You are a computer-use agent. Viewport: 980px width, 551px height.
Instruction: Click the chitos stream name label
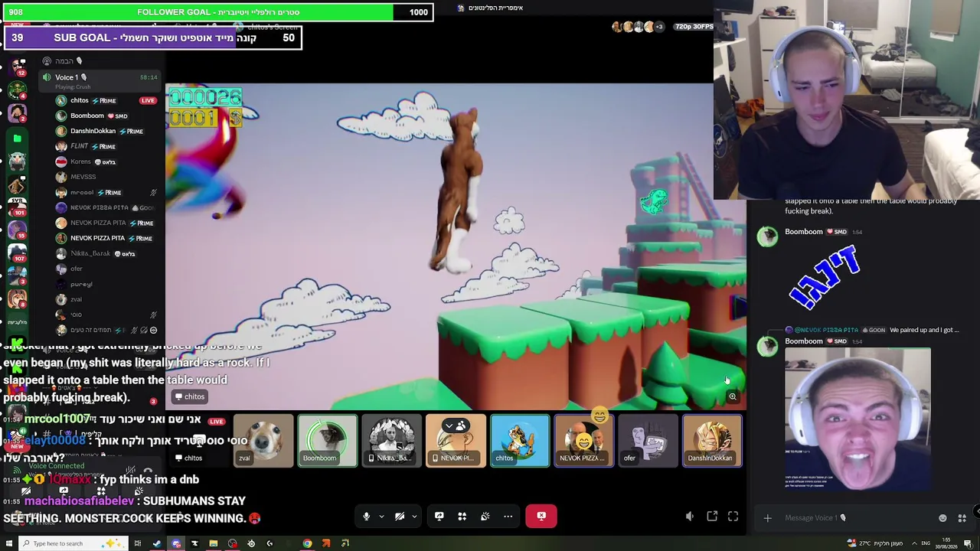190,396
